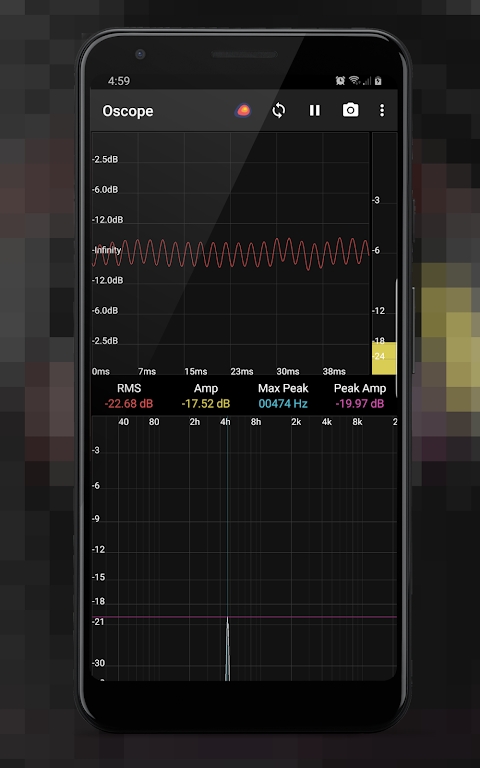
Task: Tap the Peak Amp -19.97 dB value
Action: click(x=360, y=404)
